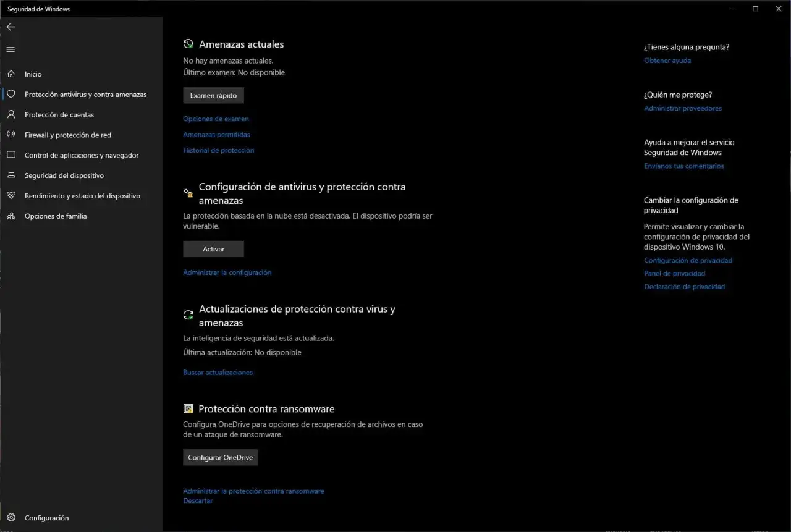
Task: View Historial de protección
Action: tap(218, 150)
